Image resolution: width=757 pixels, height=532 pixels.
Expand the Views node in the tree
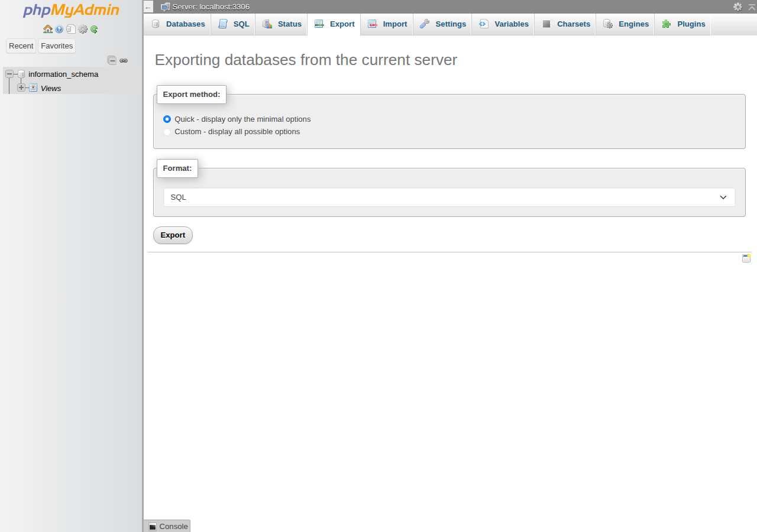point(21,87)
